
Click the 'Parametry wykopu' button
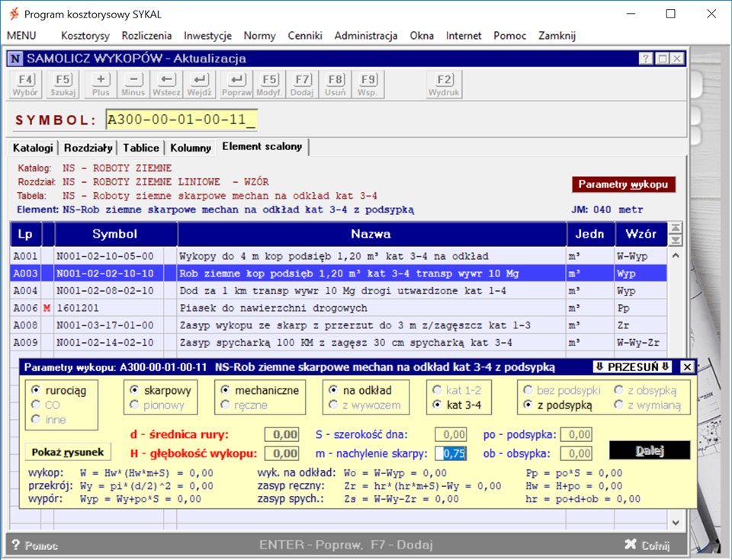(623, 184)
